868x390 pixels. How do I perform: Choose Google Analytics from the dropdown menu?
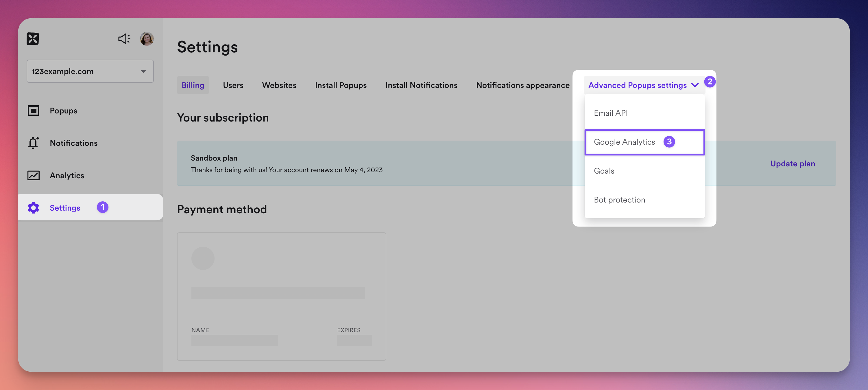[x=644, y=142]
